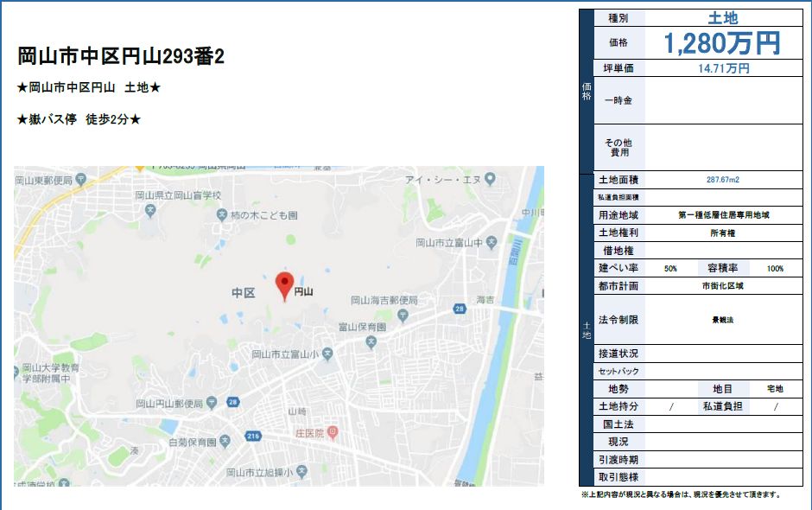Click the 私道負担 label

pyautogui.click(x=723, y=406)
